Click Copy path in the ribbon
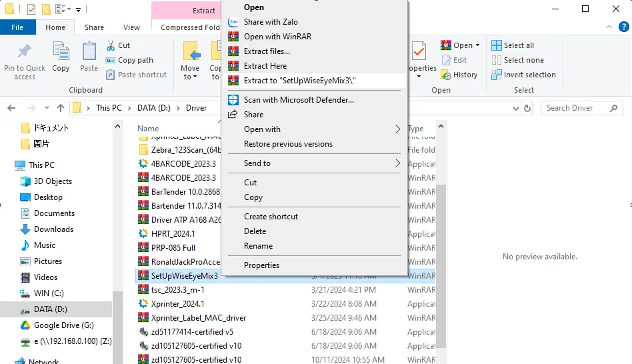The height and width of the screenshot is (364, 632). [135, 60]
